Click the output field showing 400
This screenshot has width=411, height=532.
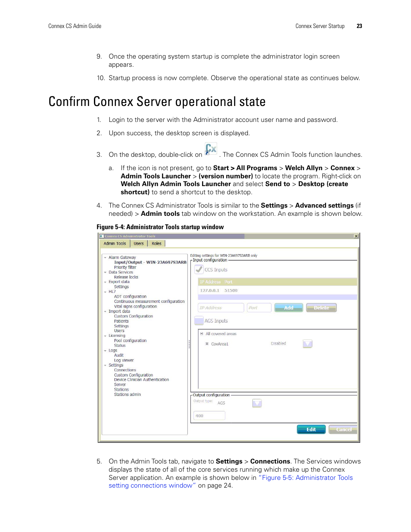(x=209, y=416)
